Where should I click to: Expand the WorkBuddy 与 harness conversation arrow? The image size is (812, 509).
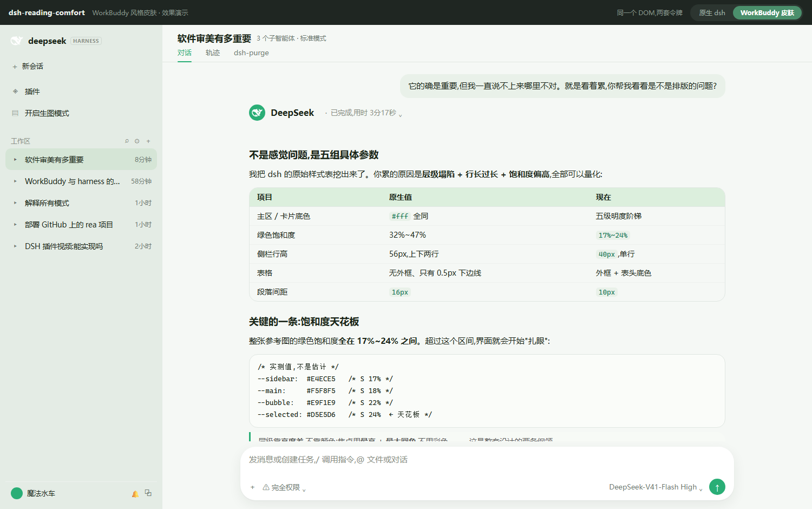tap(15, 181)
